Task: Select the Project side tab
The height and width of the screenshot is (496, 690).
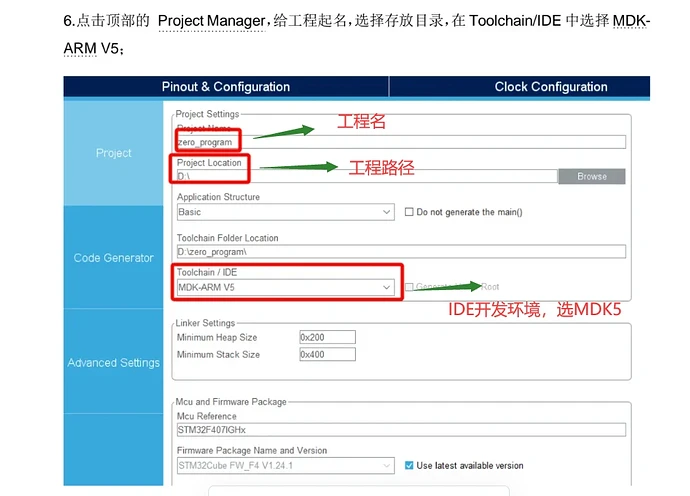Action: point(113,153)
